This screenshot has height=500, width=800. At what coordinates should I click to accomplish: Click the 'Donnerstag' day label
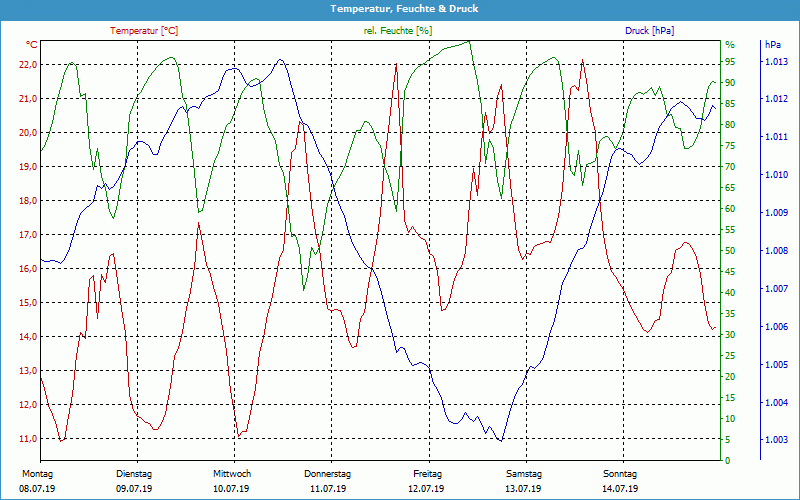point(328,474)
